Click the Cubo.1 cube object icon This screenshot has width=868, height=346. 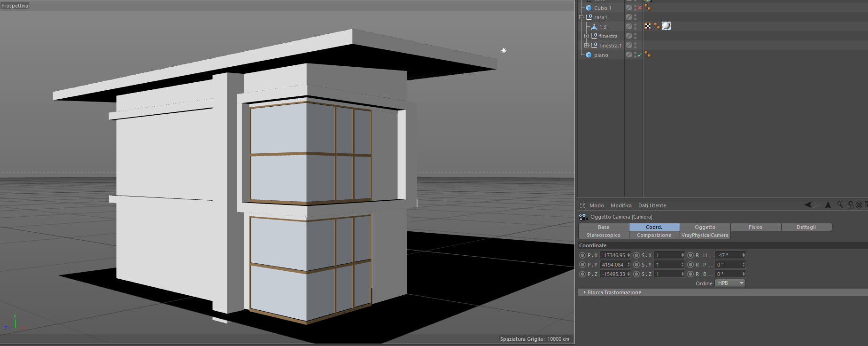pos(589,8)
